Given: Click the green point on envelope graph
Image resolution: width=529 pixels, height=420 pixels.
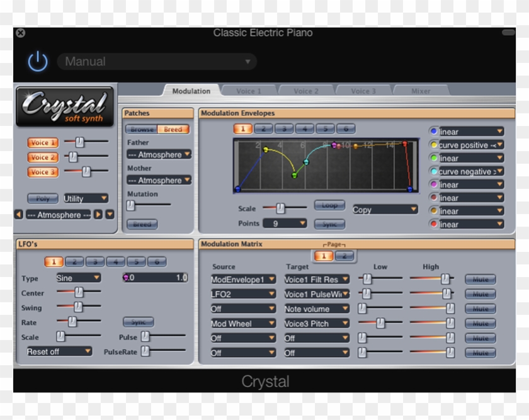Looking at the screenshot, I should click(294, 176).
